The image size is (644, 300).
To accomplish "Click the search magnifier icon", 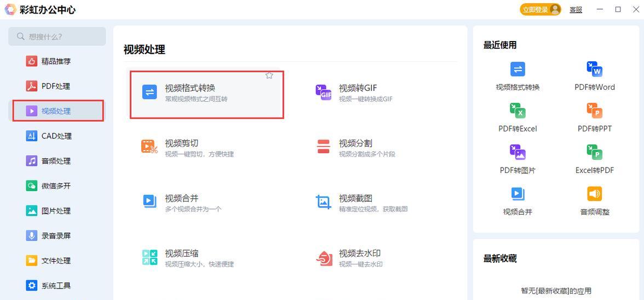I will click(21, 37).
